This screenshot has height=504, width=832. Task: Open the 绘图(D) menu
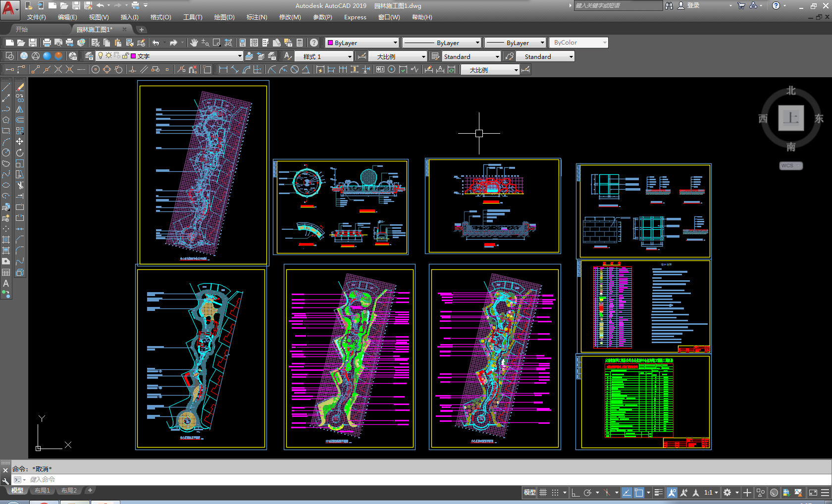(224, 17)
